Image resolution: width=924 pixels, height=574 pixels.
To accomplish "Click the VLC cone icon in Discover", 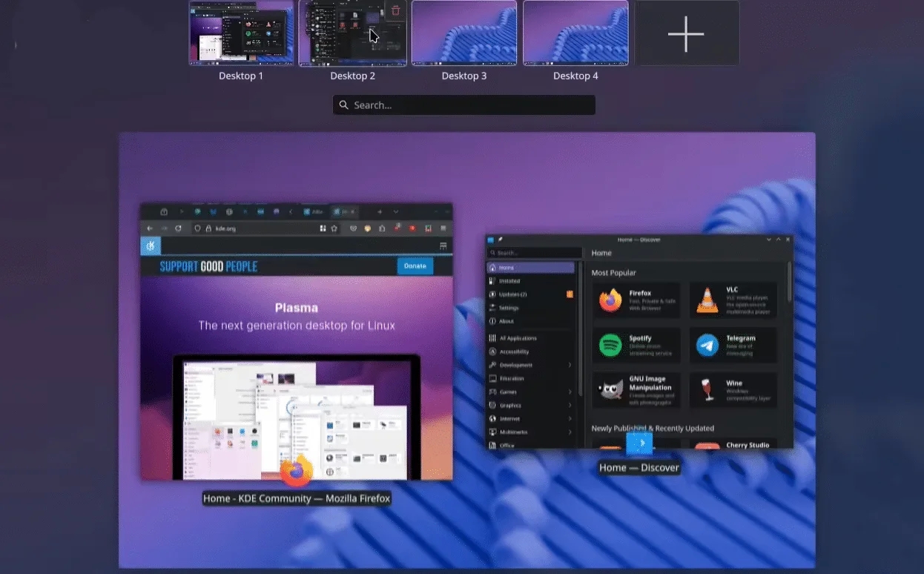I will click(x=707, y=300).
